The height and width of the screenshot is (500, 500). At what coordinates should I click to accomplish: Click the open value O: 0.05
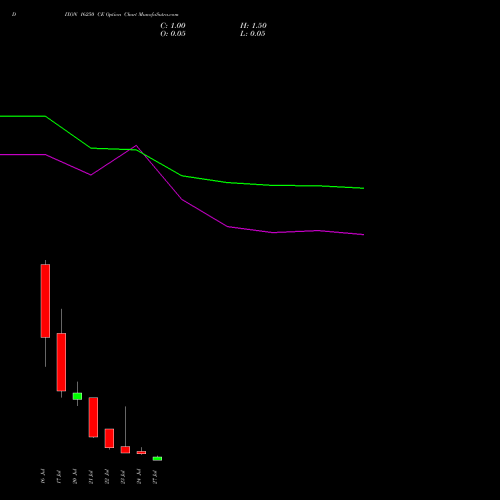click(173, 34)
